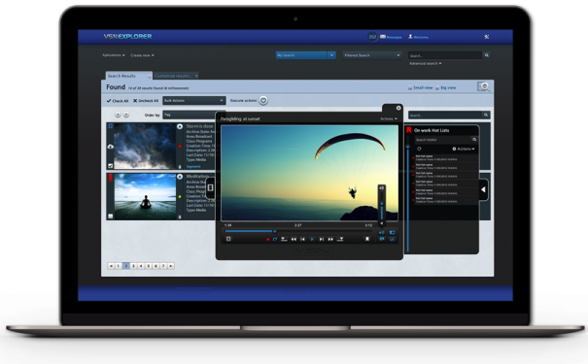Check the Meditation item checkbox

coord(110,216)
